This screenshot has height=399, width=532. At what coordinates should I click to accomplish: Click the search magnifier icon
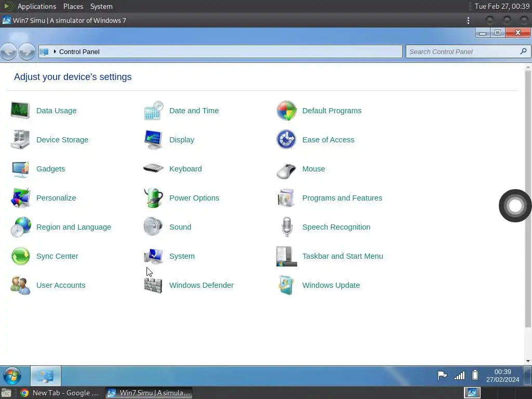coord(523,51)
